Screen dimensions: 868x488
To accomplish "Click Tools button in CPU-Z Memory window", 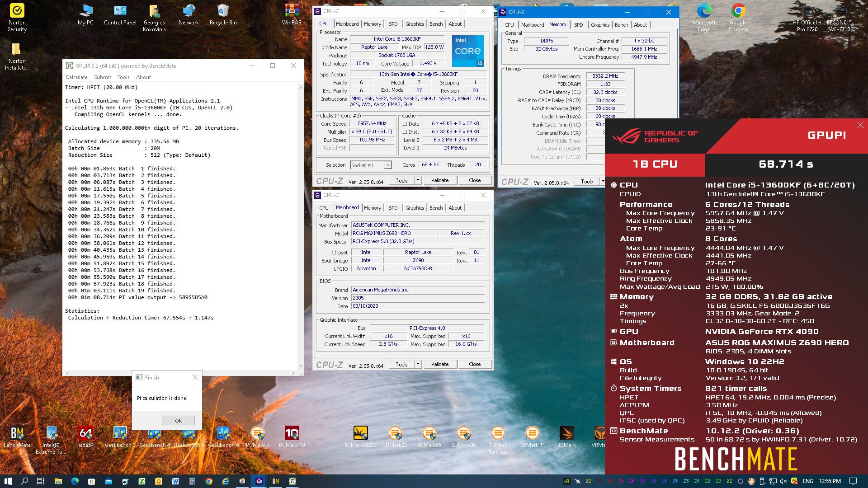I will (587, 182).
